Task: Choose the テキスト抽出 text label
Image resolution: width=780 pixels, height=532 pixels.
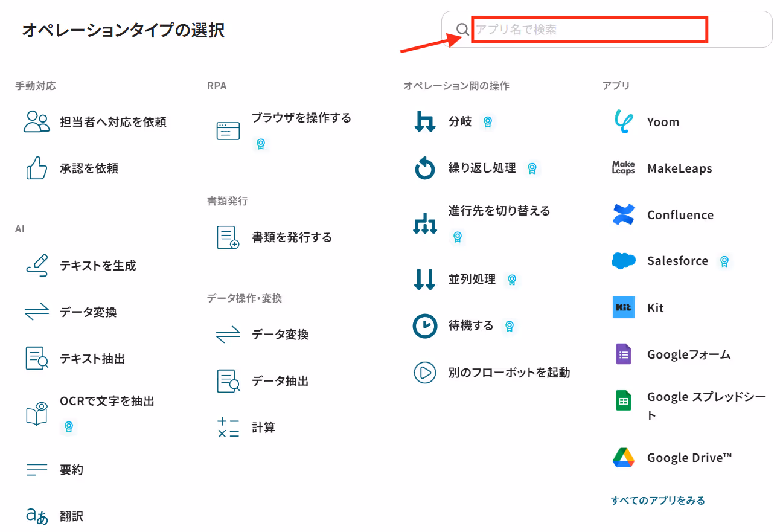Action: point(92,358)
